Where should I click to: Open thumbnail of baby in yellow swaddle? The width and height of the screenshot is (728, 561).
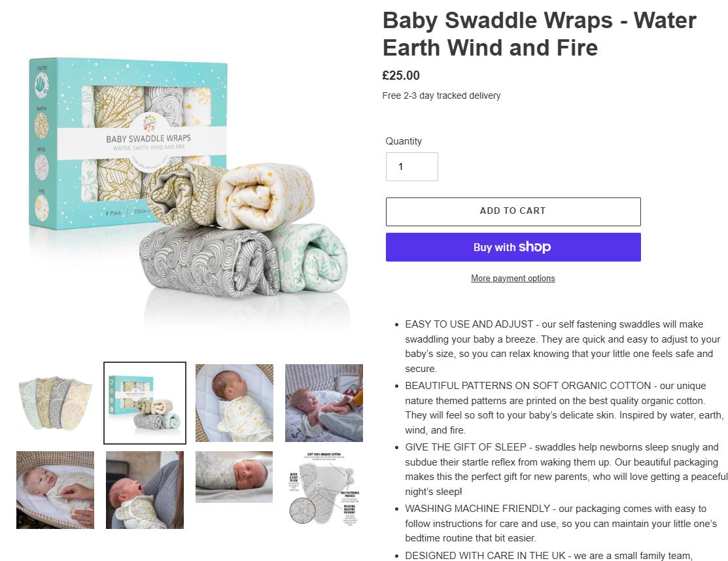click(234, 403)
